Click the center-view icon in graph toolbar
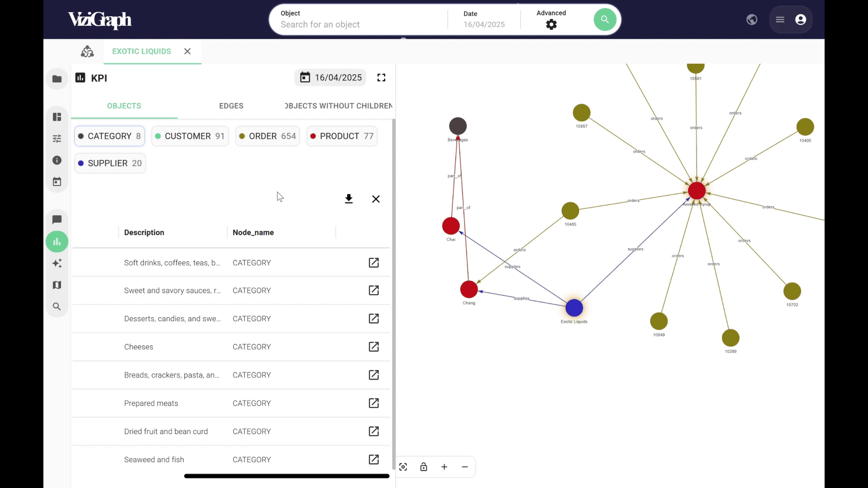The image size is (868, 488). (x=403, y=467)
